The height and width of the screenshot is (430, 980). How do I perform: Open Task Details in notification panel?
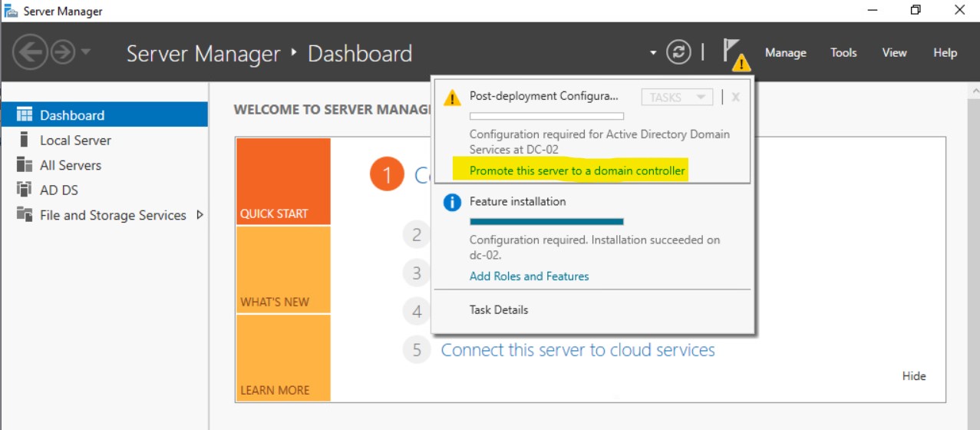499,310
